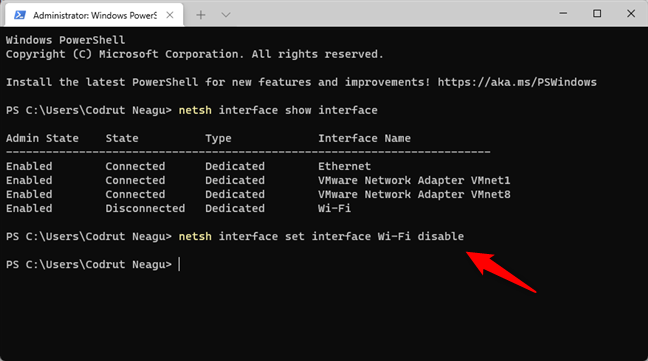Click the 'State' column header
This screenshot has width=648, height=361.
(x=122, y=138)
